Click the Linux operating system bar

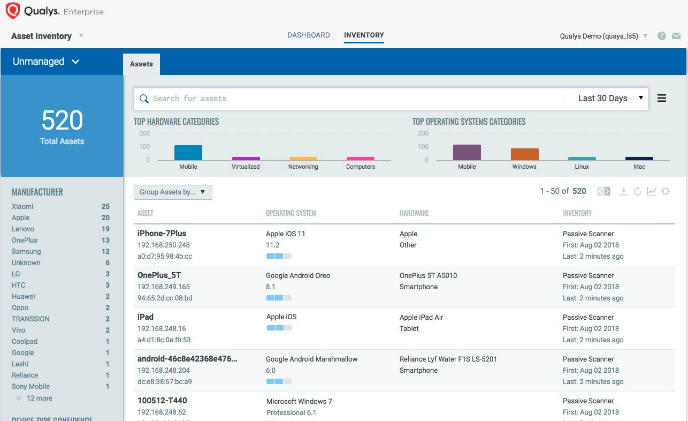[582, 158]
